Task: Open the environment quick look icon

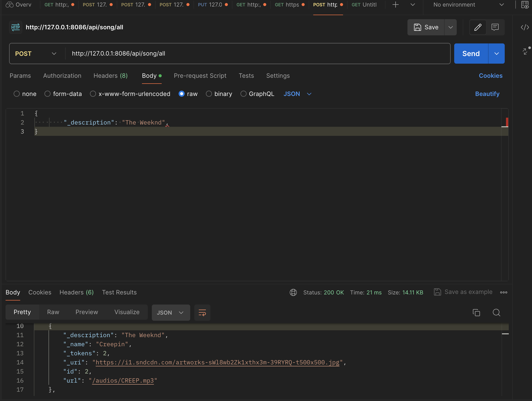Action: pos(525,5)
